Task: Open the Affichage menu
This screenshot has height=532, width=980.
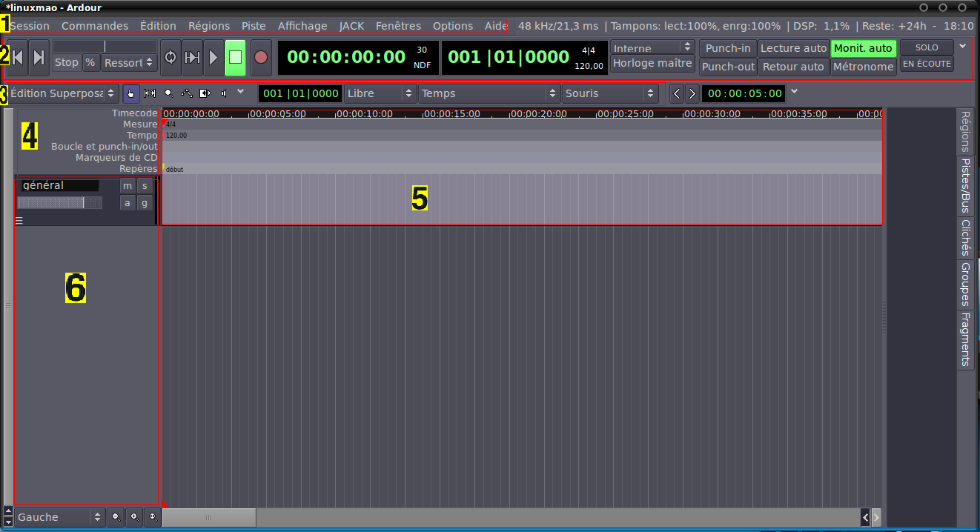Action: click(302, 26)
